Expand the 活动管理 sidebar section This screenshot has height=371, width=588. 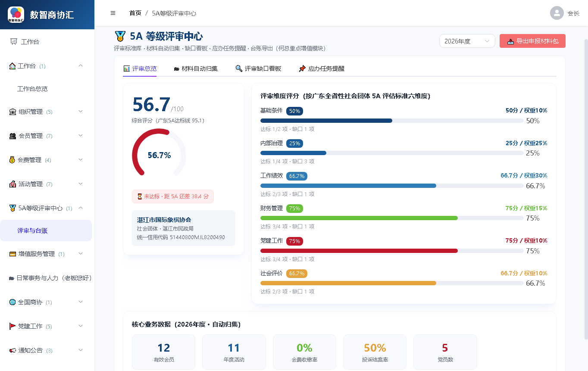coord(47,184)
